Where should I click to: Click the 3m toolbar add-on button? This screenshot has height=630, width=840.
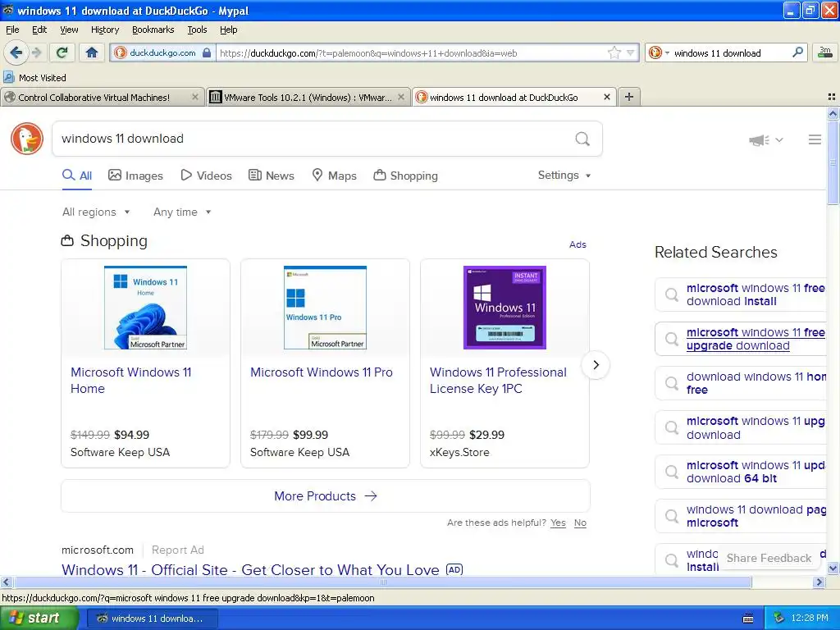pos(825,52)
